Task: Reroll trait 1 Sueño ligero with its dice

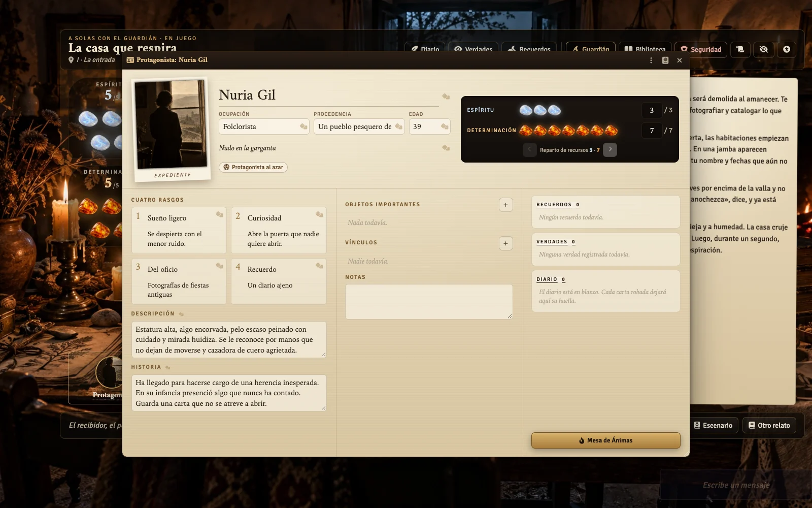Action: pos(220,214)
